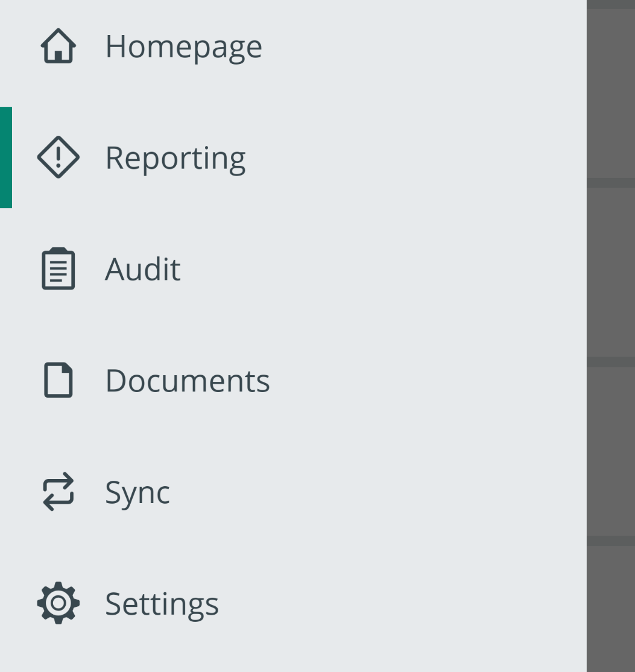Click the Audit clipboard icon
635x672 pixels.
click(58, 268)
